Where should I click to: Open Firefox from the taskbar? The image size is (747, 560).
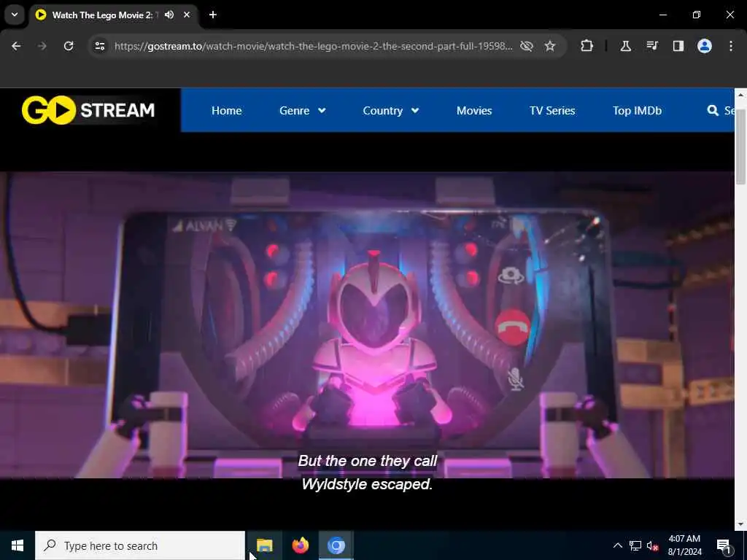tap(300, 545)
